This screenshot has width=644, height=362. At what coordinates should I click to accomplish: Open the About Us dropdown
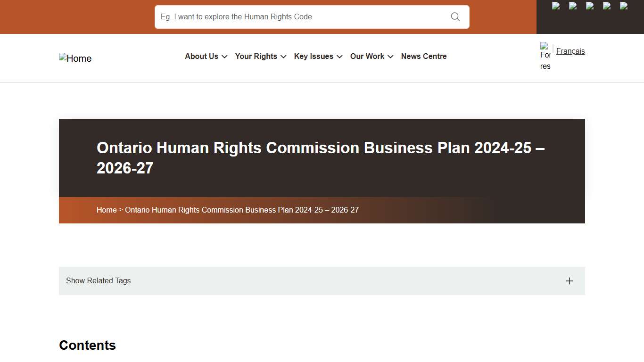[206, 56]
